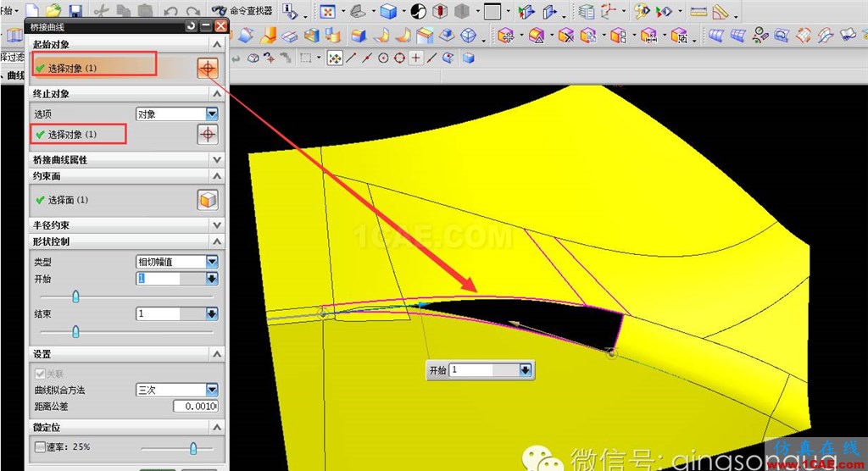The height and width of the screenshot is (471, 868).
Task: Click the delete face cube icon with X
Action: [x=565, y=36]
